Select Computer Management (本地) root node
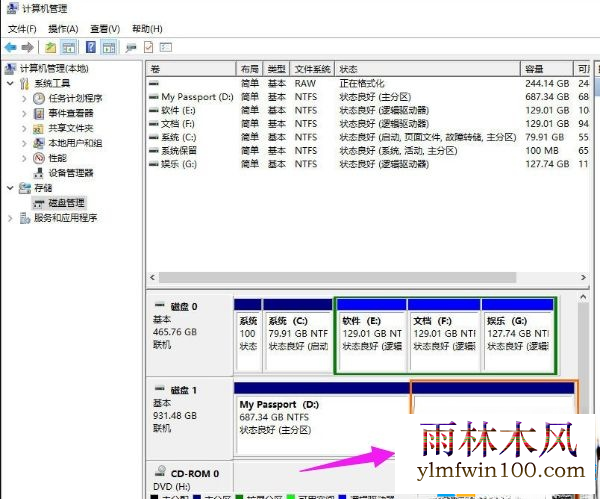The height and width of the screenshot is (499, 600). pos(54,68)
